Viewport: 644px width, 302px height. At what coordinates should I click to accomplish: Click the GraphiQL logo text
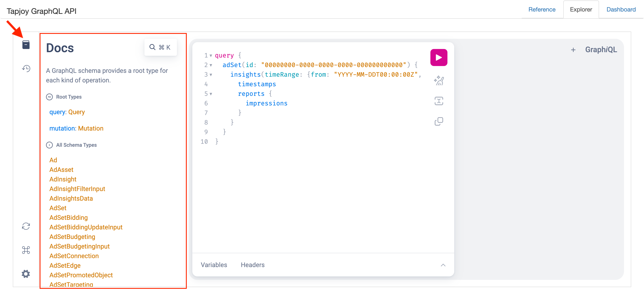coord(601,49)
